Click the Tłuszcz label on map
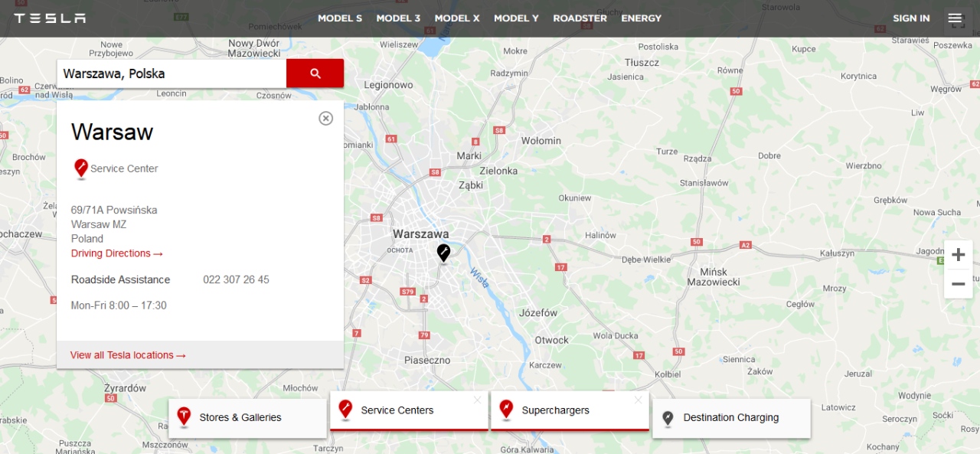 pyautogui.click(x=642, y=62)
